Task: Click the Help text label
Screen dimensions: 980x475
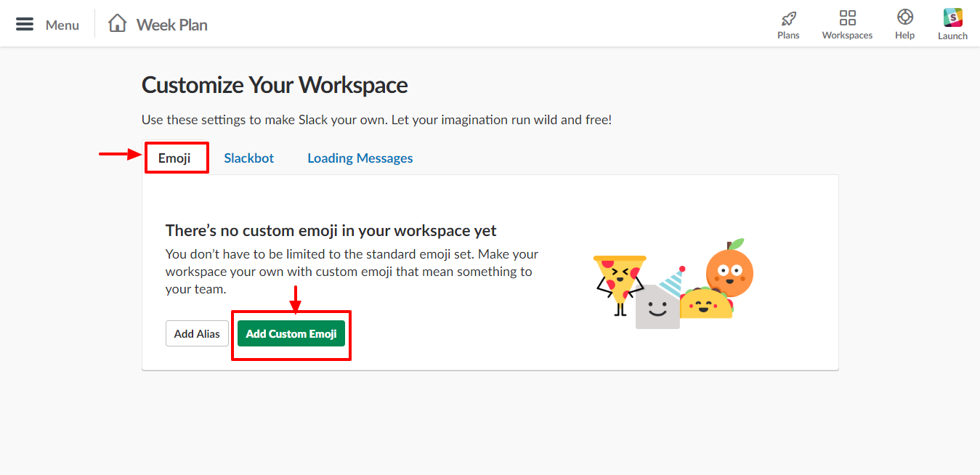Action: pos(904,33)
